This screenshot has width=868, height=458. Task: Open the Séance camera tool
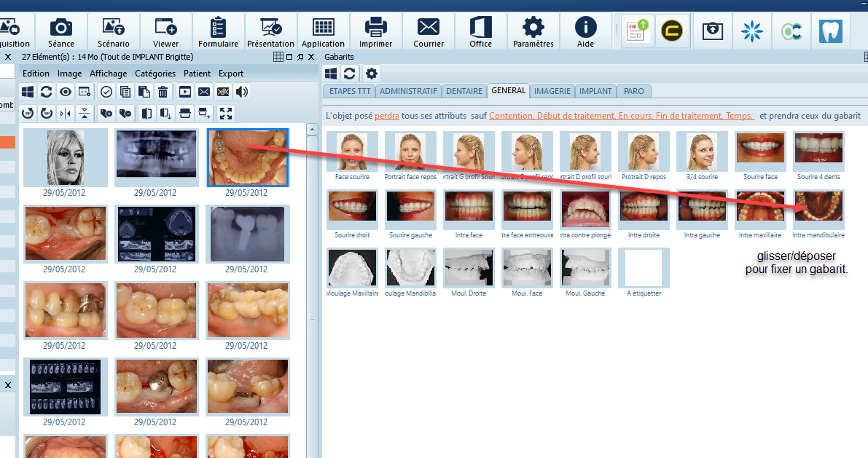click(x=61, y=32)
